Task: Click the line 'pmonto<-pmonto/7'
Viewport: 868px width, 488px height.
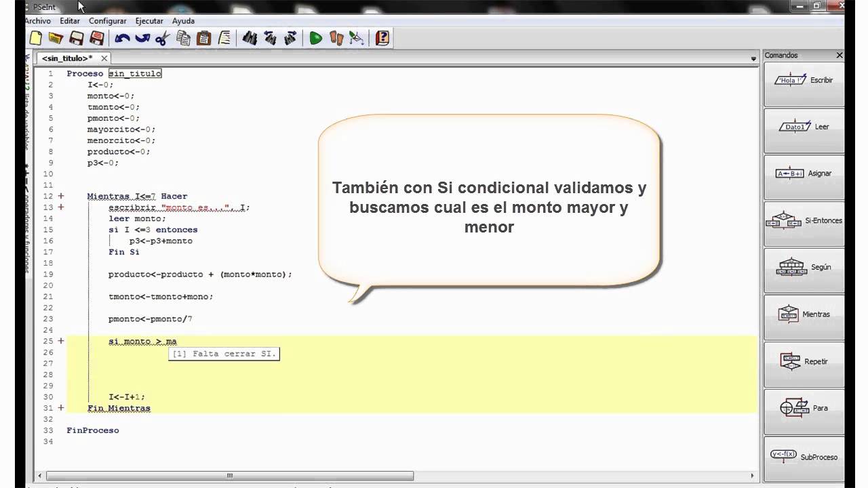Action: pyautogui.click(x=150, y=319)
